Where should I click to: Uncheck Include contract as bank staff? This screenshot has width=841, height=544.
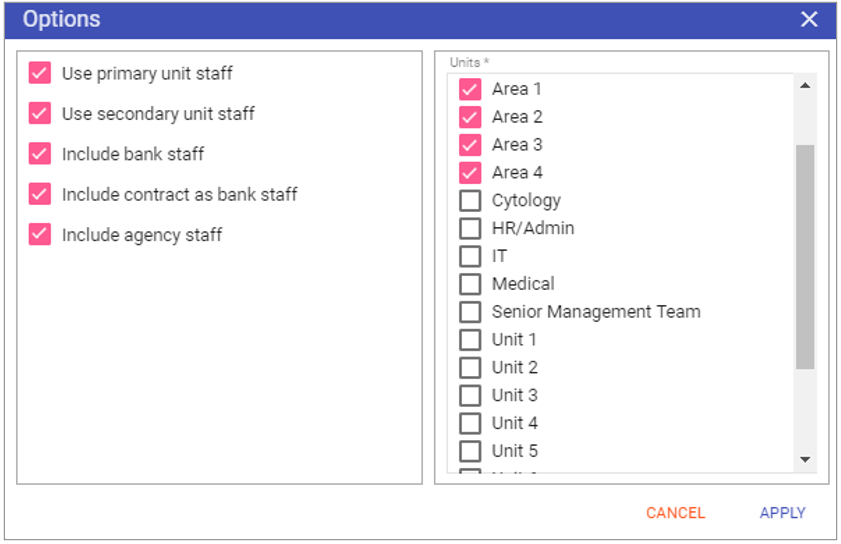[40, 194]
